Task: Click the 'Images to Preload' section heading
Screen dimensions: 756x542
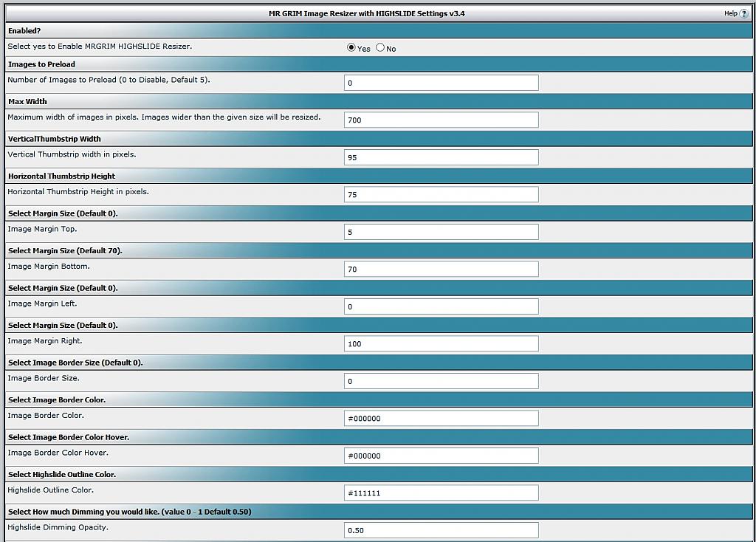Action: coord(41,64)
